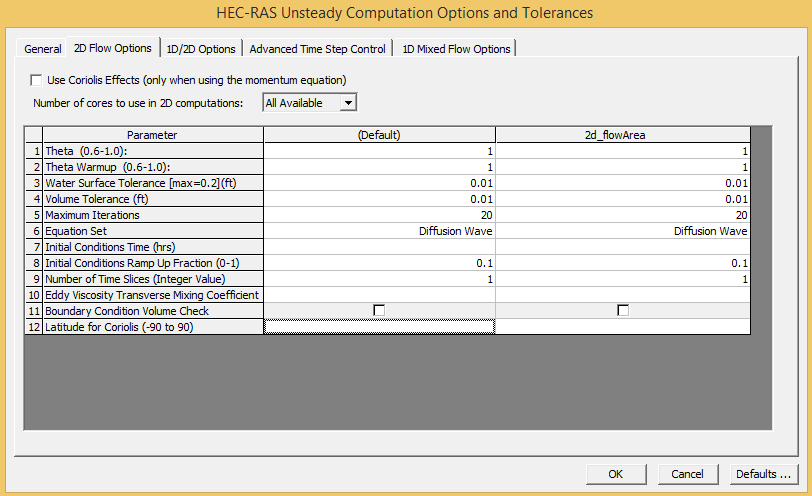Switch to the General tab
Image resolution: width=812 pixels, height=496 pixels.
point(43,49)
